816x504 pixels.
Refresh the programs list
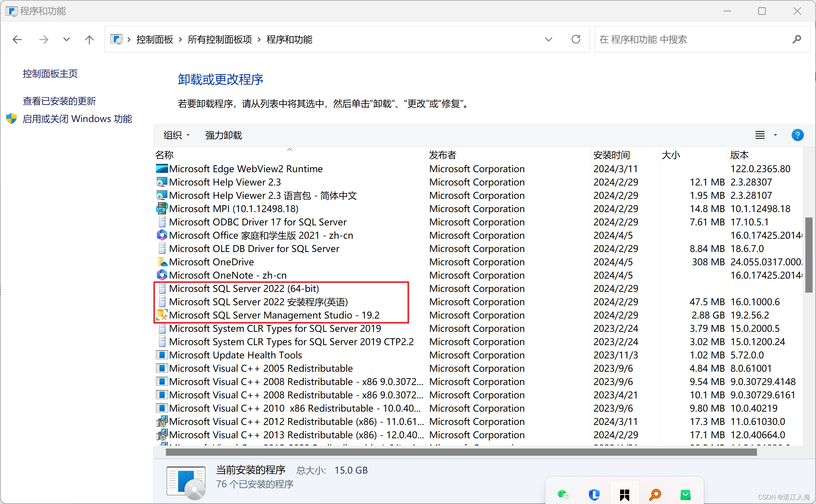click(576, 39)
